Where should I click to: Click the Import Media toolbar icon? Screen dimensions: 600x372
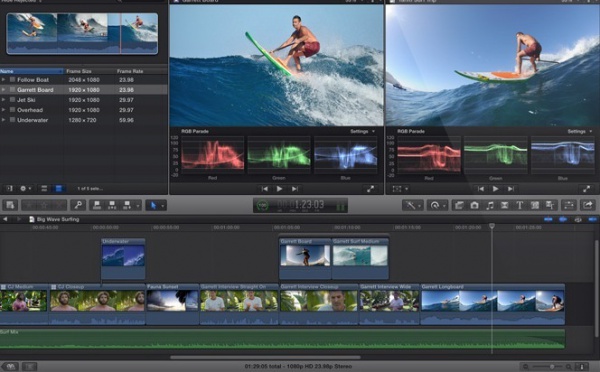(x=10, y=206)
